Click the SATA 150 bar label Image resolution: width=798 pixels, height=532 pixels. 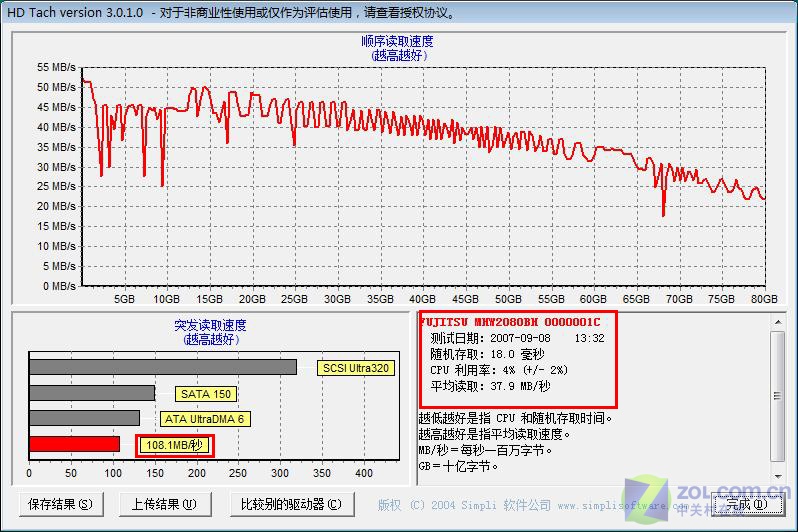tap(206, 394)
